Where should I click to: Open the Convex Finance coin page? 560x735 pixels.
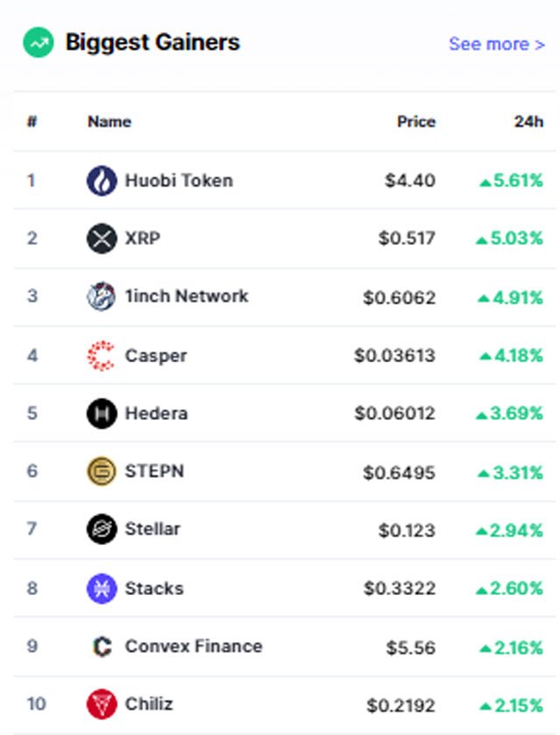click(x=193, y=647)
